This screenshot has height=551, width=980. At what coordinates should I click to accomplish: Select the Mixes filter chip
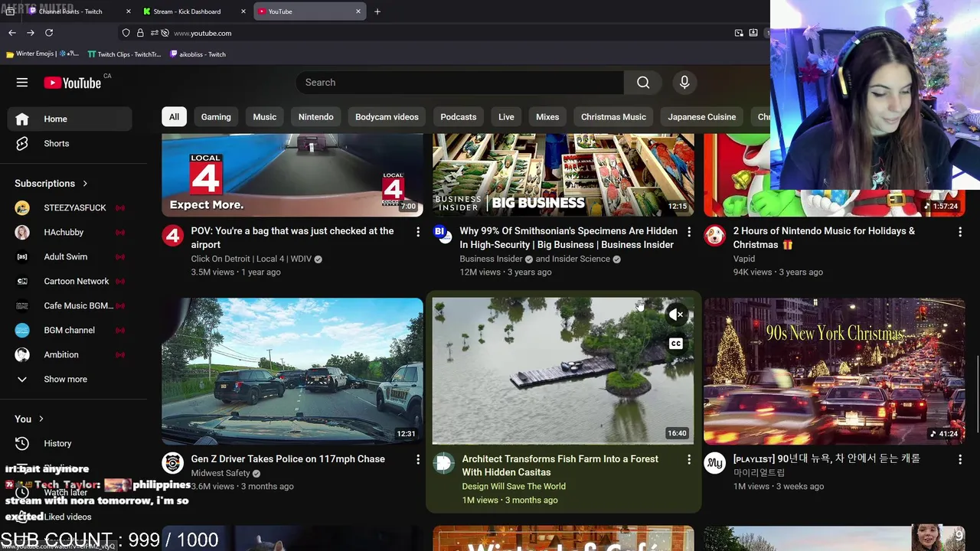click(547, 117)
